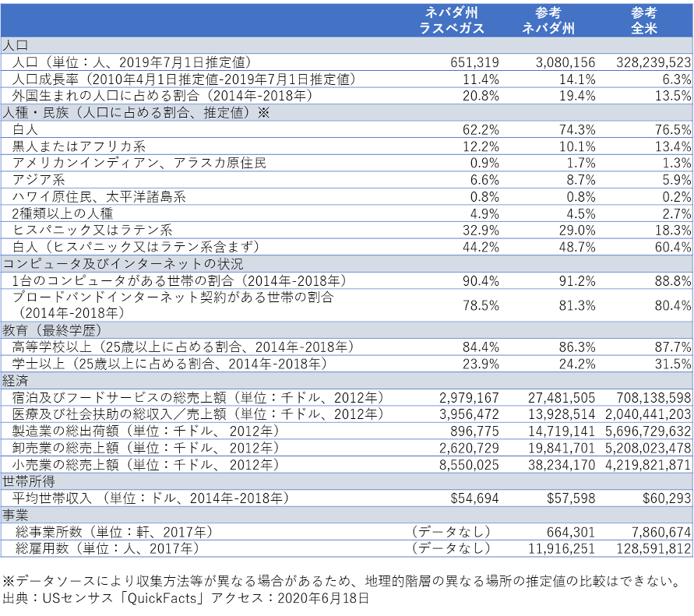Select value 2,979,167
This screenshot has width=694, height=616.
[x=469, y=398]
